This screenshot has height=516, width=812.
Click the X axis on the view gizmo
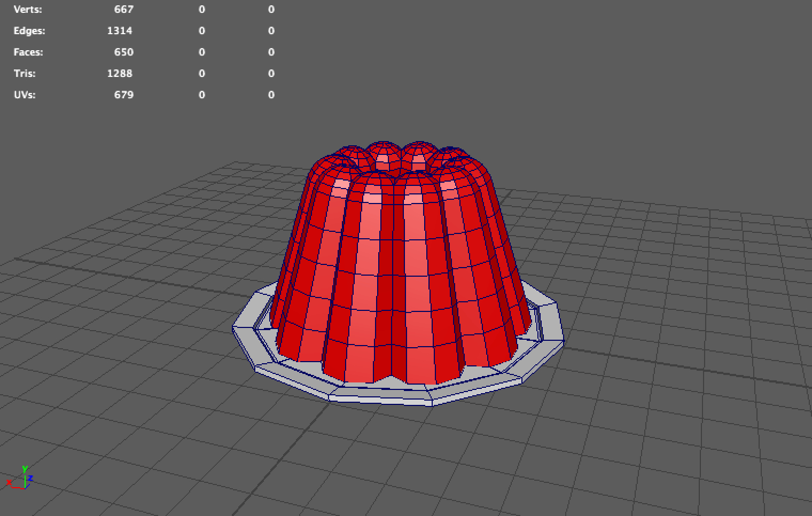[9, 482]
